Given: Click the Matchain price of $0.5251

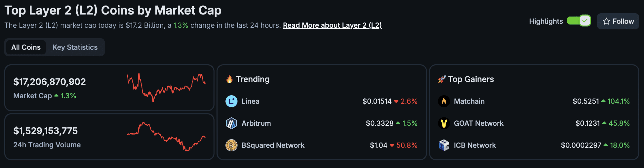Looking at the screenshot, I should click(x=586, y=101).
